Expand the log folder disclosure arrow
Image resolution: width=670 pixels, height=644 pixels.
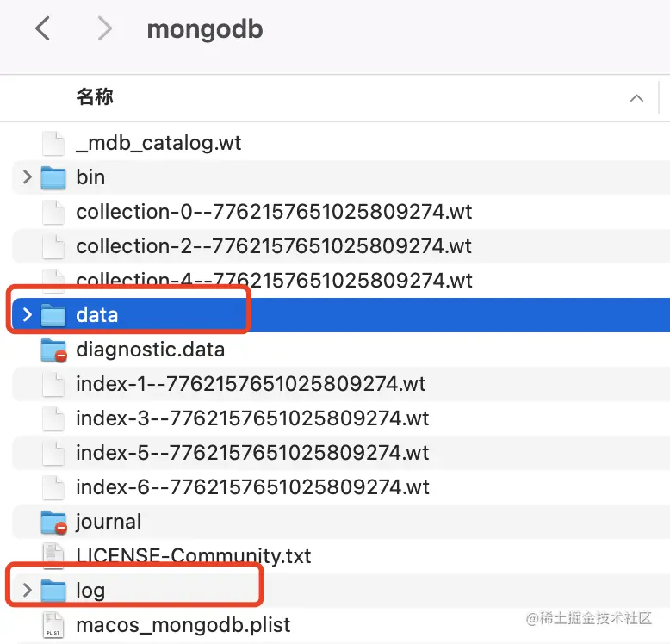(x=27, y=591)
